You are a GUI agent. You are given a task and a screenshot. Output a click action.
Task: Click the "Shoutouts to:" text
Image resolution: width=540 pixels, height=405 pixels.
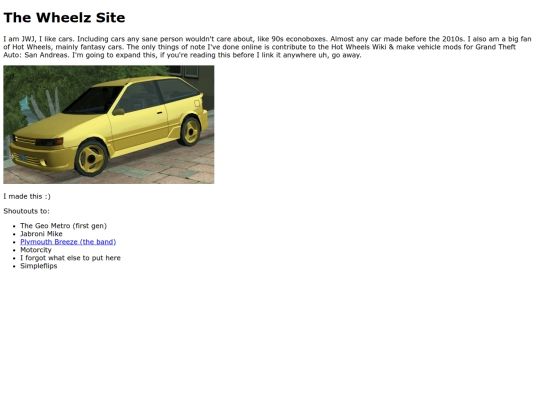(27, 211)
